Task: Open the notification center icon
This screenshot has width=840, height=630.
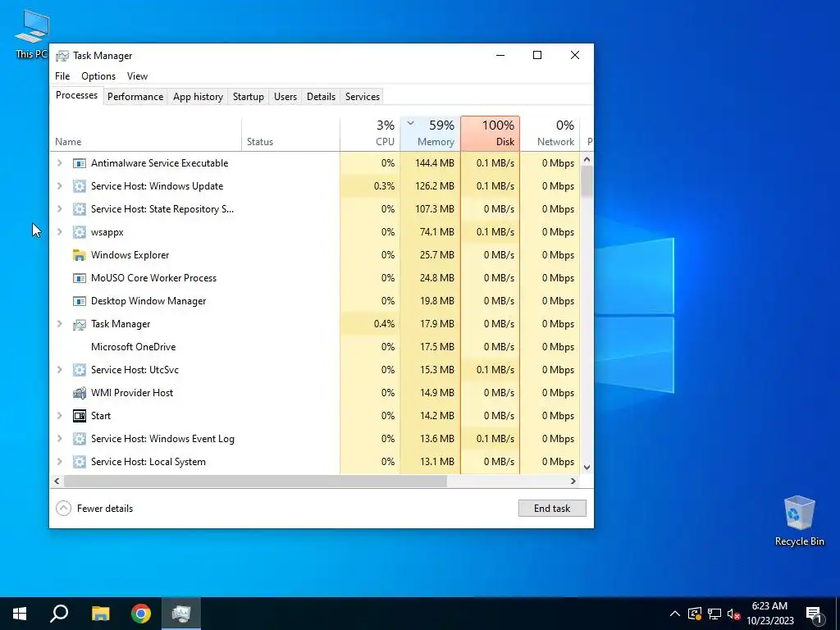Action: (815, 614)
